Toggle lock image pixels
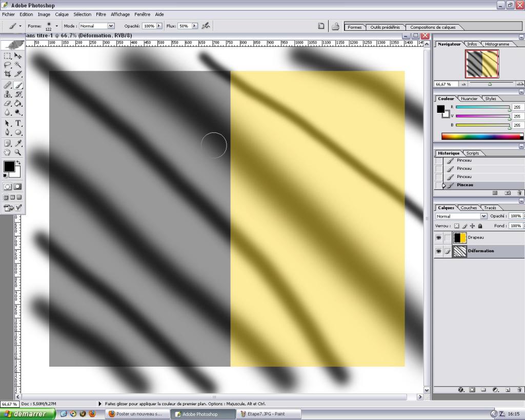The width and height of the screenshot is (525, 420). click(x=465, y=226)
